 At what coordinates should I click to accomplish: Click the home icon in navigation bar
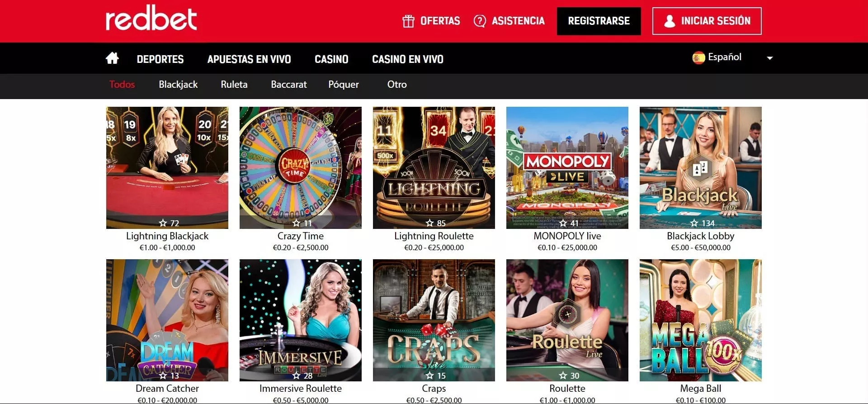click(x=112, y=58)
